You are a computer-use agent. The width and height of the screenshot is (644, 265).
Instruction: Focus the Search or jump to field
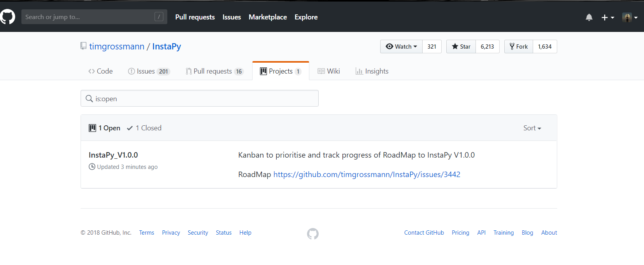(x=94, y=17)
